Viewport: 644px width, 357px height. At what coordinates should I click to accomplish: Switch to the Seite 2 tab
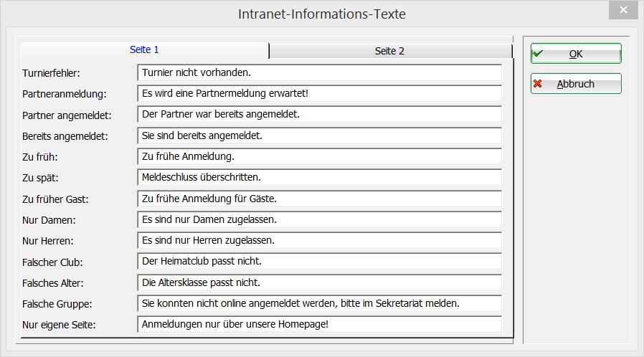click(389, 51)
